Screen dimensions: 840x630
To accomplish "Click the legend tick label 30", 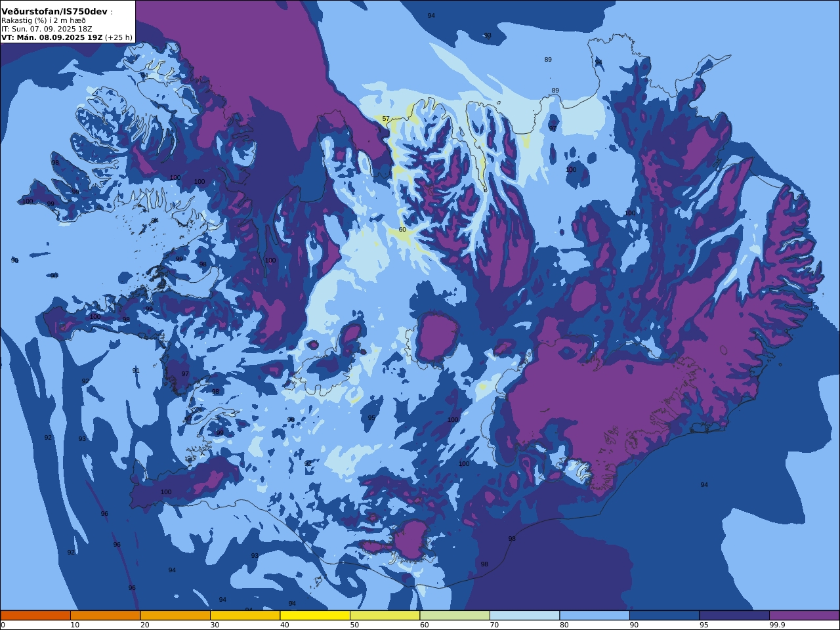I will click(215, 625).
